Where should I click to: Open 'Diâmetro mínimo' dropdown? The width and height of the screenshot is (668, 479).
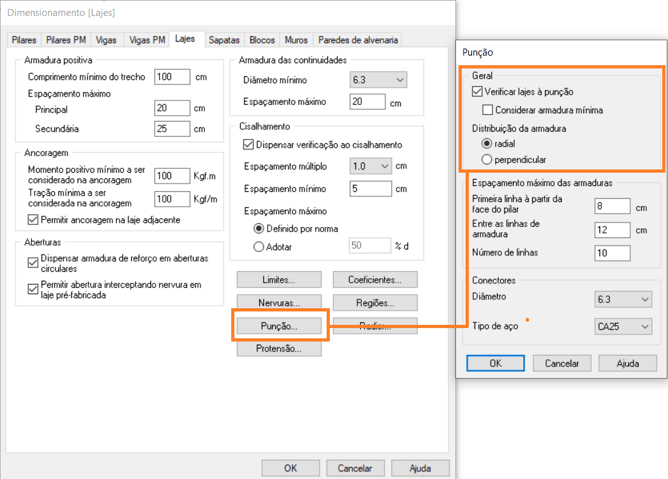click(378, 80)
